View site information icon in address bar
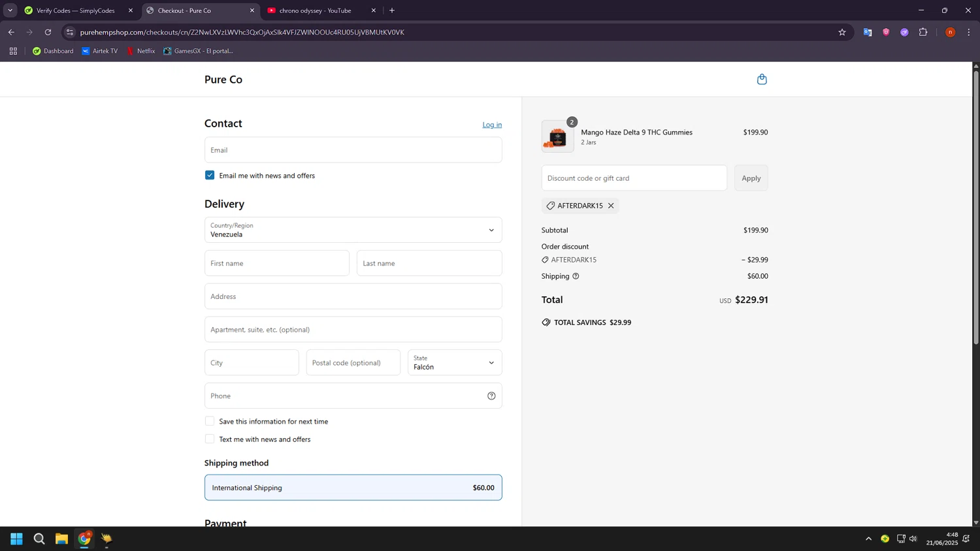This screenshot has width=980, height=551. 70,32
